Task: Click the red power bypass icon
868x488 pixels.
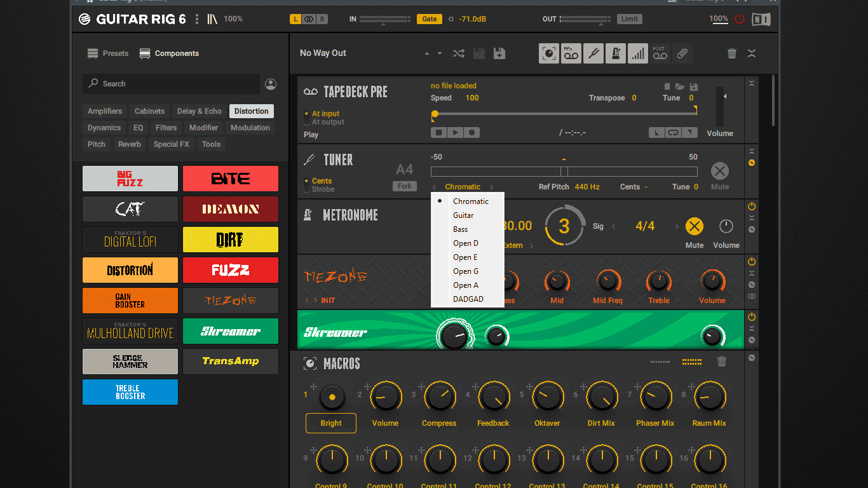Action: click(x=739, y=19)
